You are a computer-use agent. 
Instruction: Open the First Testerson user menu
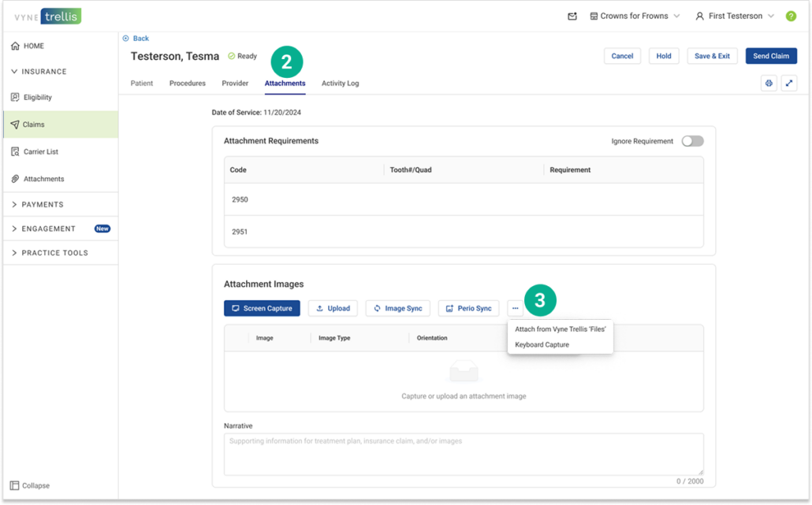tap(734, 16)
